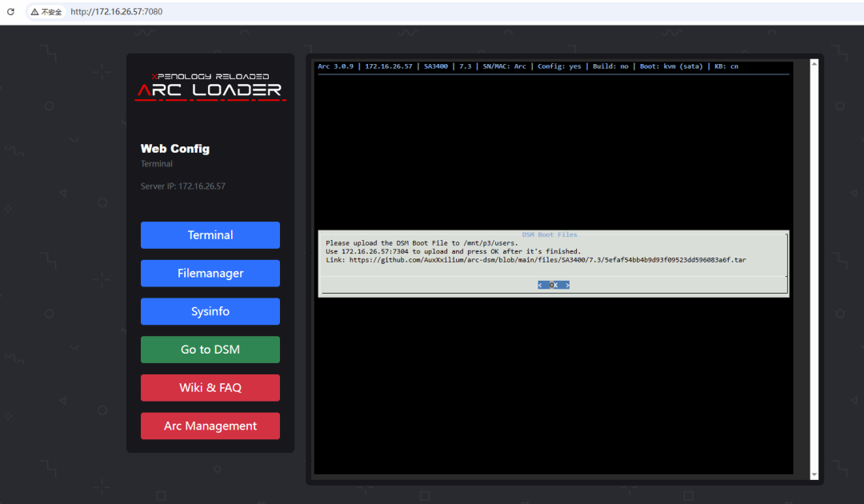The width and height of the screenshot is (864, 504).
Task: Click 'Config: yes' in status line
Action: [559, 66]
